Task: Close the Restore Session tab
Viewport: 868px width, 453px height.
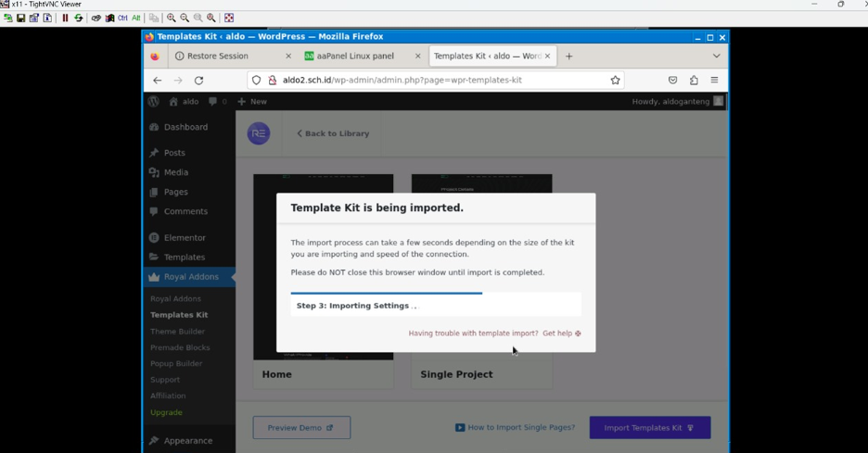Action: [288, 56]
